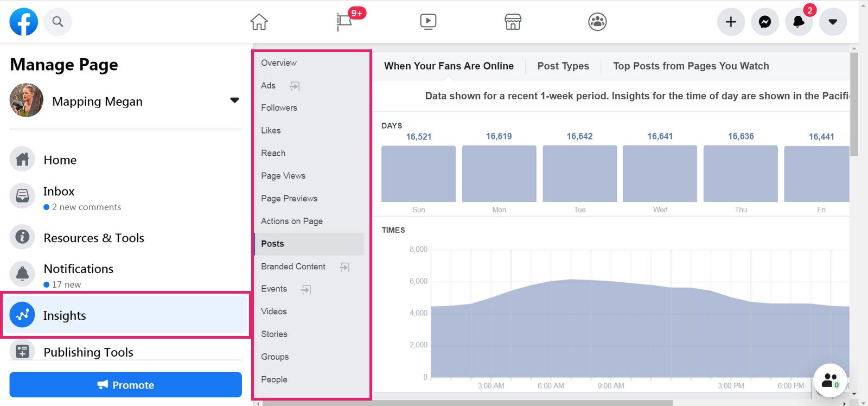Open the Account dropdown arrow
Image resolution: width=868 pixels, height=406 pixels.
pyautogui.click(x=833, y=22)
